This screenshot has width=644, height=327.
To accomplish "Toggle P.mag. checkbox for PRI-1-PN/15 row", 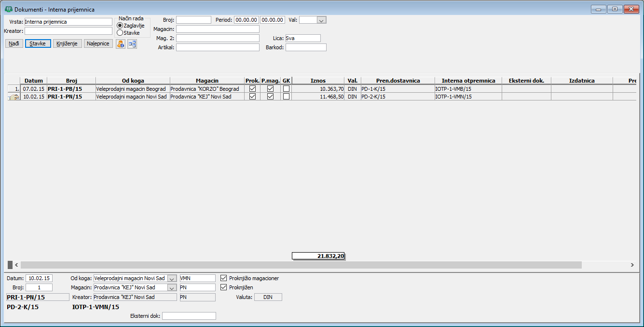I will (270, 97).
